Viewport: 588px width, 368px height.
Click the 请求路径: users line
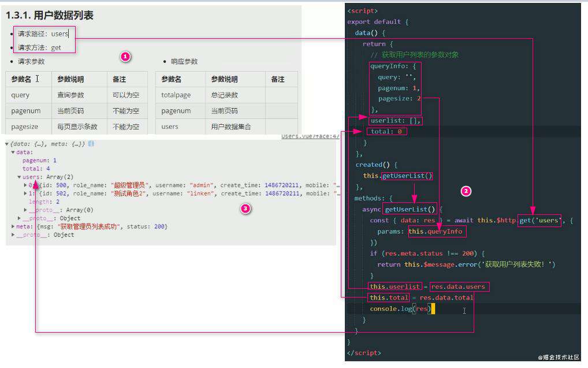click(x=43, y=34)
